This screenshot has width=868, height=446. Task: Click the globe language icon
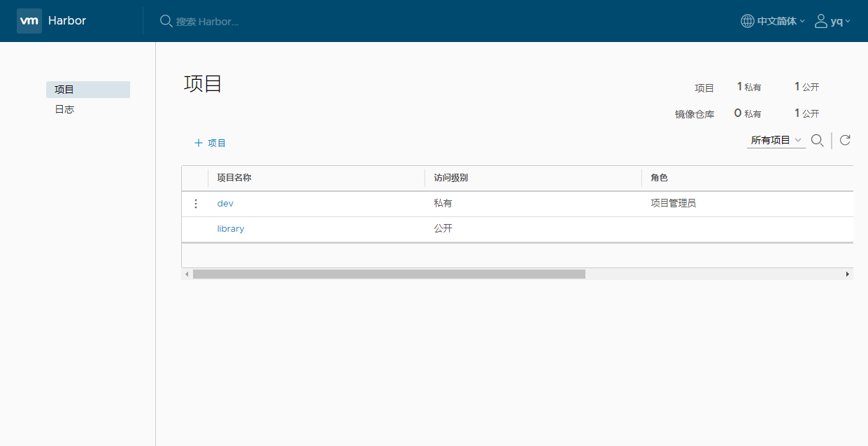748,21
